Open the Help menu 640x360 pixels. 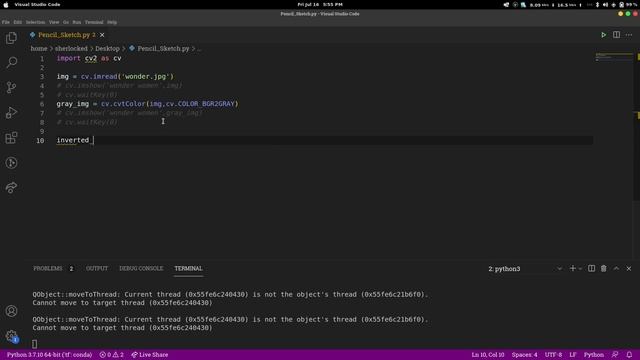pyautogui.click(x=112, y=22)
